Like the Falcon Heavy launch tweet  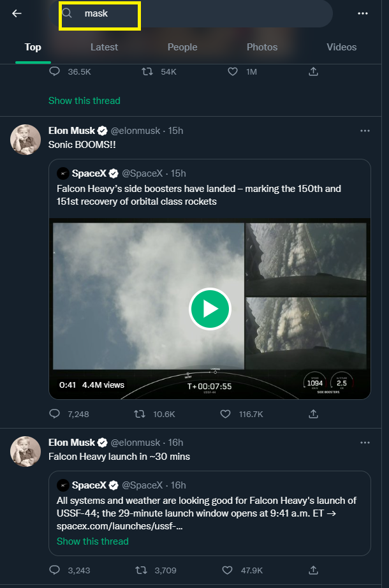pyautogui.click(x=227, y=570)
